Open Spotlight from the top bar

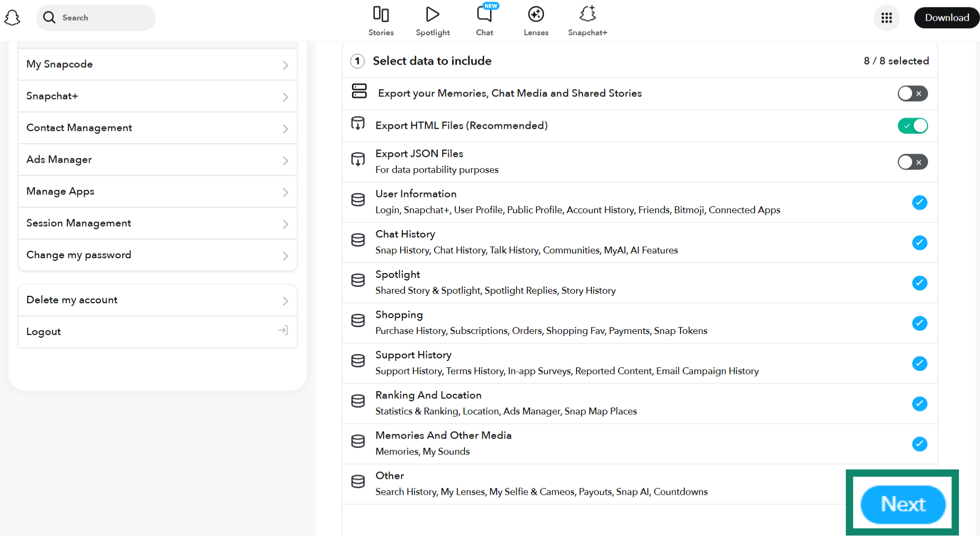tap(432, 14)
